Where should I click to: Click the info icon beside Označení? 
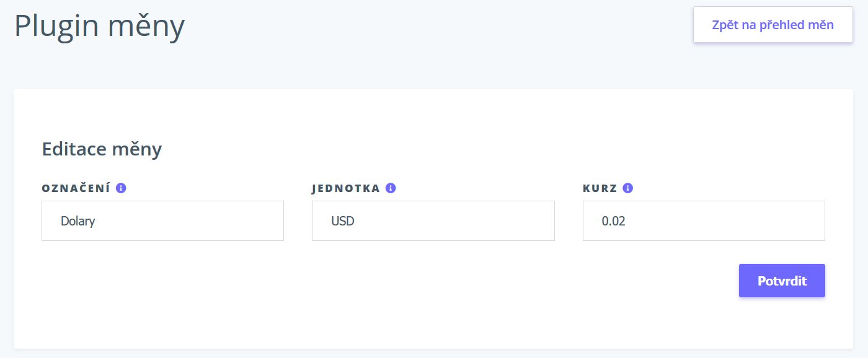point(121,188)
